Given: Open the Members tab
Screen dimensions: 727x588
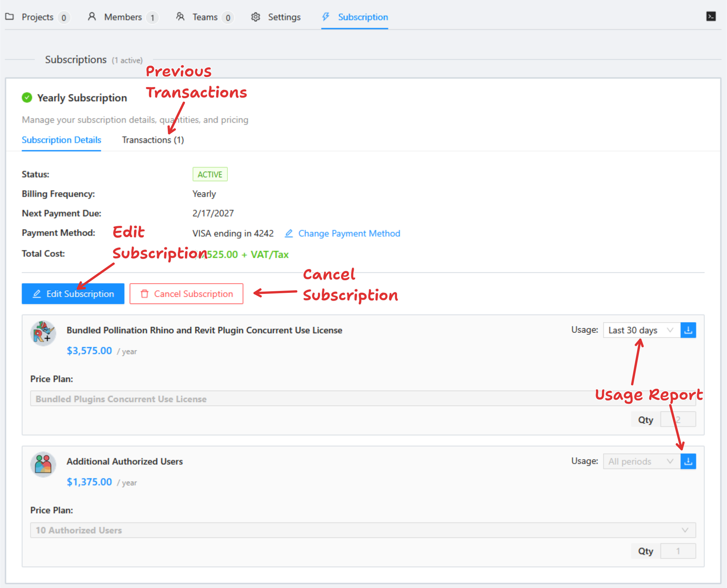Looking at the screenshot, I should click(x=123, y=17).
